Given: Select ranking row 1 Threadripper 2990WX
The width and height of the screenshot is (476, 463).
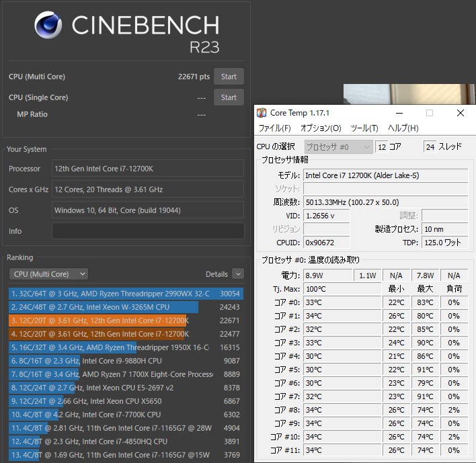Looking at the screenshot, I should [x=126, y=294].
